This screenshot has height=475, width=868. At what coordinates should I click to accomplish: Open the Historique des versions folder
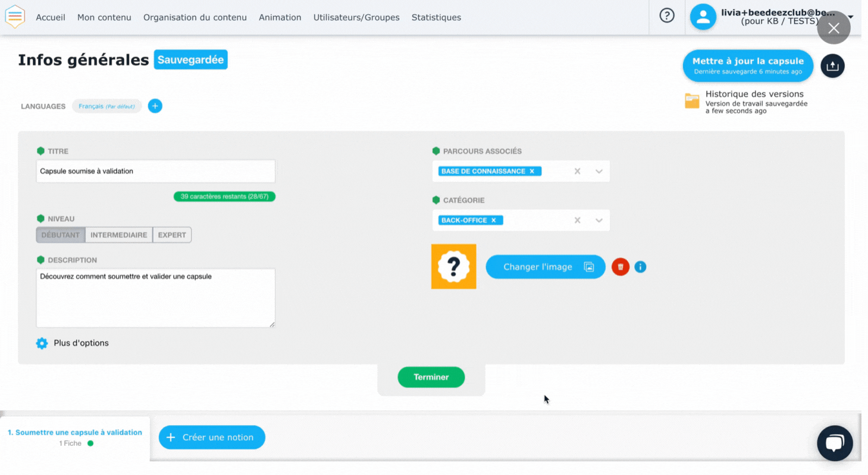click(x=692, y=101)
